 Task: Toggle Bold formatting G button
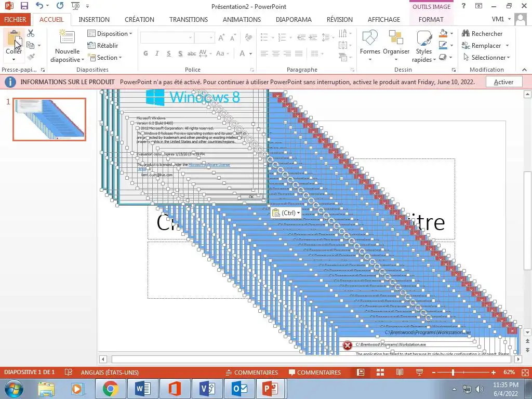(145, 54)
